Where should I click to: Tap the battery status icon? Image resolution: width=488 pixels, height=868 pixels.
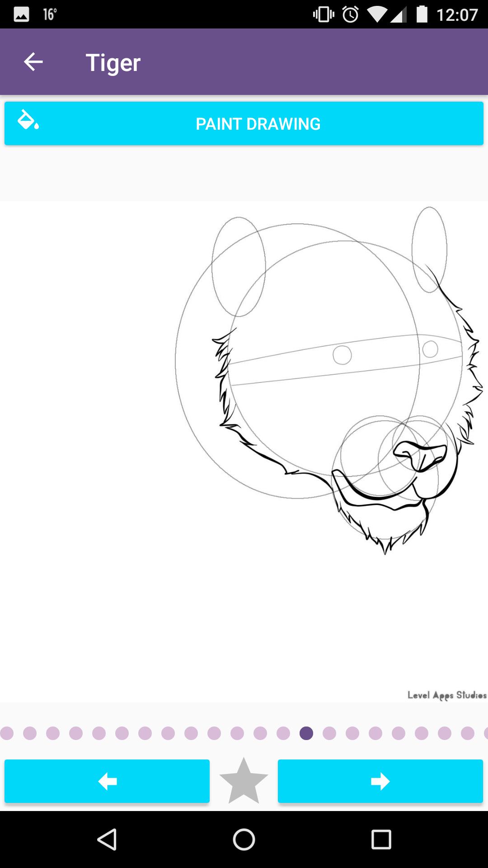(x=422, y=14)
